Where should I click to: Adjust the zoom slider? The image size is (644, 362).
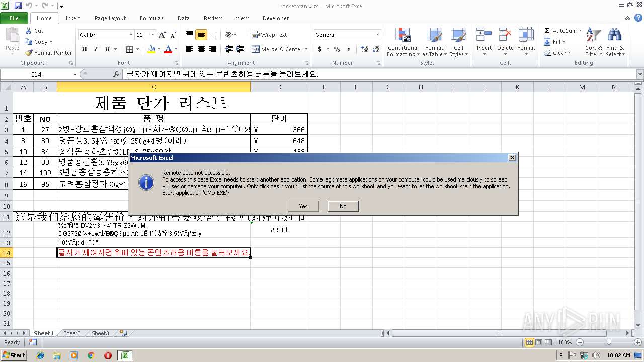pyautogui.click(x=609, y=342)
